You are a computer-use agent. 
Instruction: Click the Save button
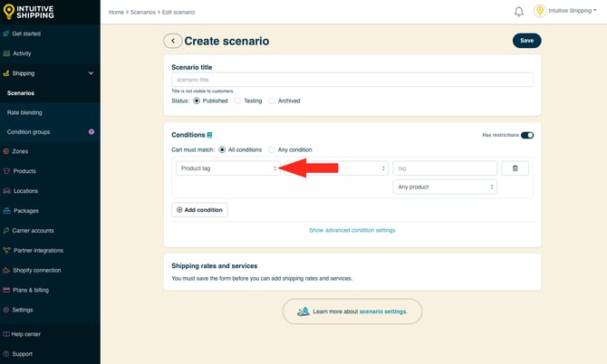point(526,41)
